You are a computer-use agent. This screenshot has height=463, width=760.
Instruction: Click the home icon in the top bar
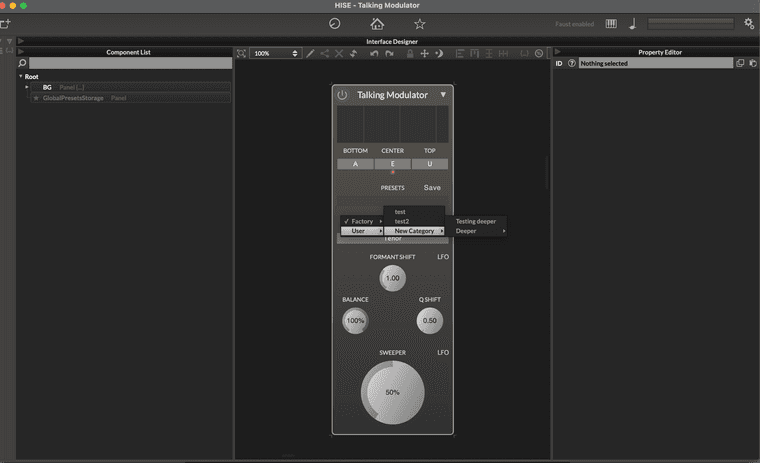[x=377, y=24]
